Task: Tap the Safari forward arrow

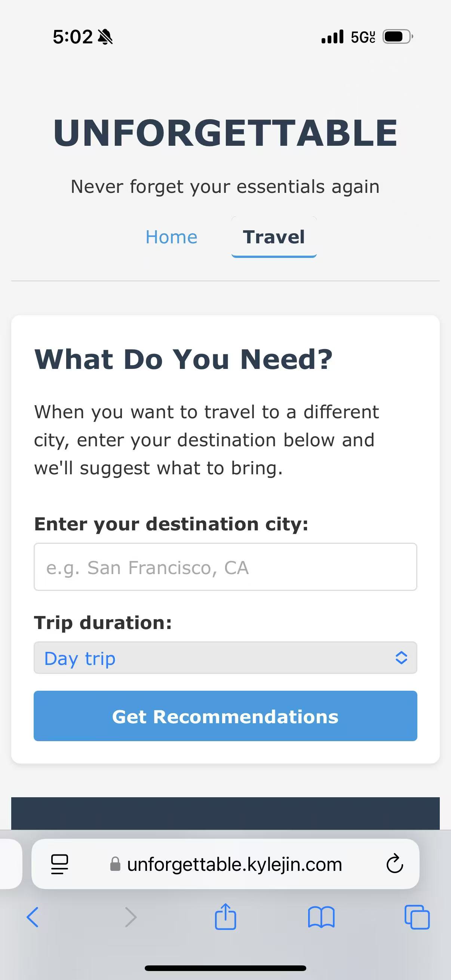Action: 130,917
